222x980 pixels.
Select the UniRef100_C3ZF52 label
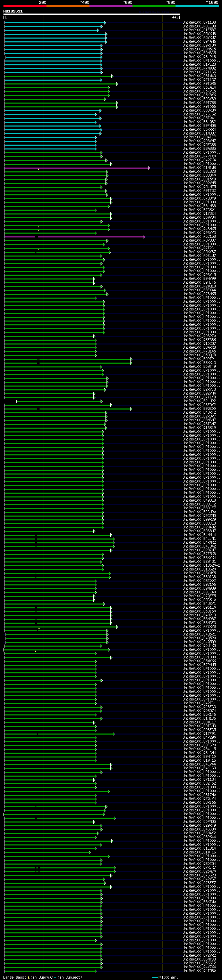199,783
